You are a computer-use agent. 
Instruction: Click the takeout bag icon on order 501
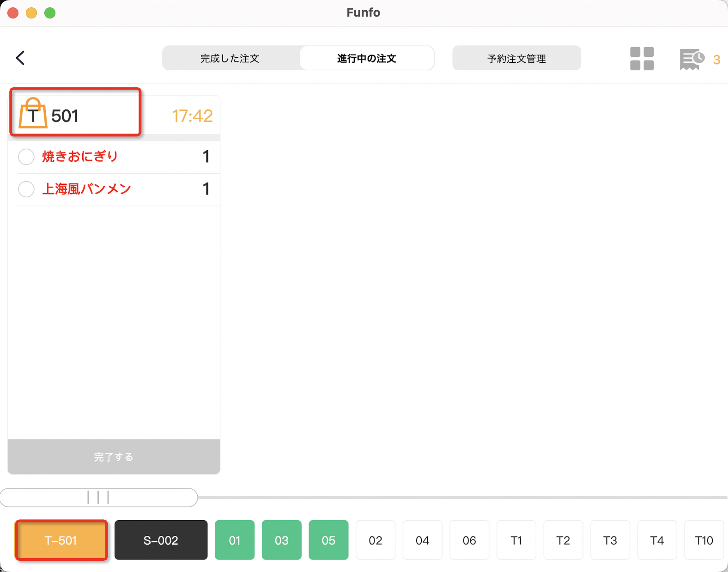tap(32, 113)
